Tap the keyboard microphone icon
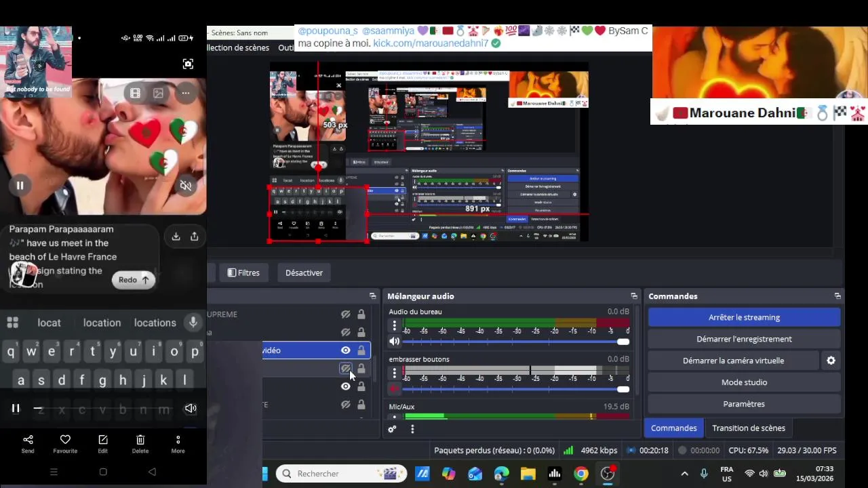This screenshot has width=868, height=488. tap(193, 323)
